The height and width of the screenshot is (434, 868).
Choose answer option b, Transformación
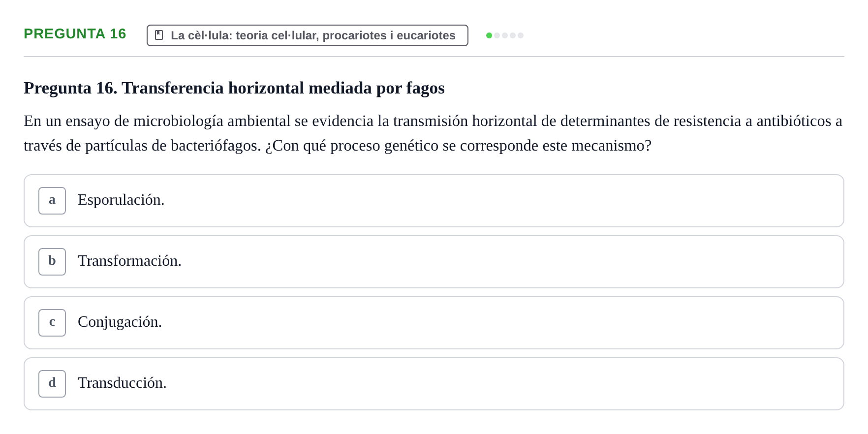coord(434,262)
